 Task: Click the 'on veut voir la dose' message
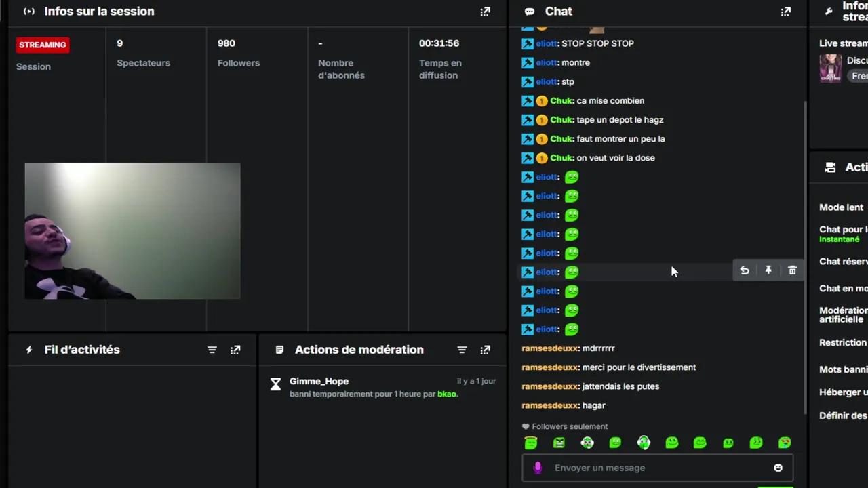616,158
